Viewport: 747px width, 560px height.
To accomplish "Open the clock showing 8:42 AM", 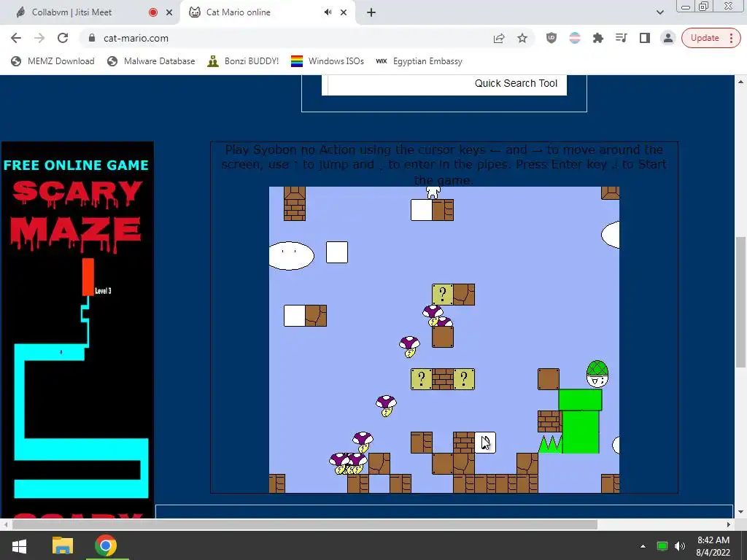I will coord(713,546).
